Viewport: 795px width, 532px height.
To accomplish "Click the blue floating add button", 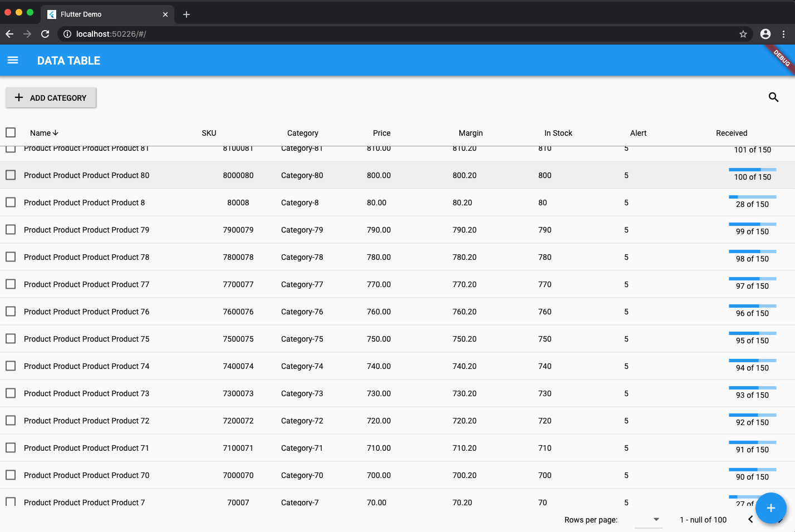I will 771,508.
